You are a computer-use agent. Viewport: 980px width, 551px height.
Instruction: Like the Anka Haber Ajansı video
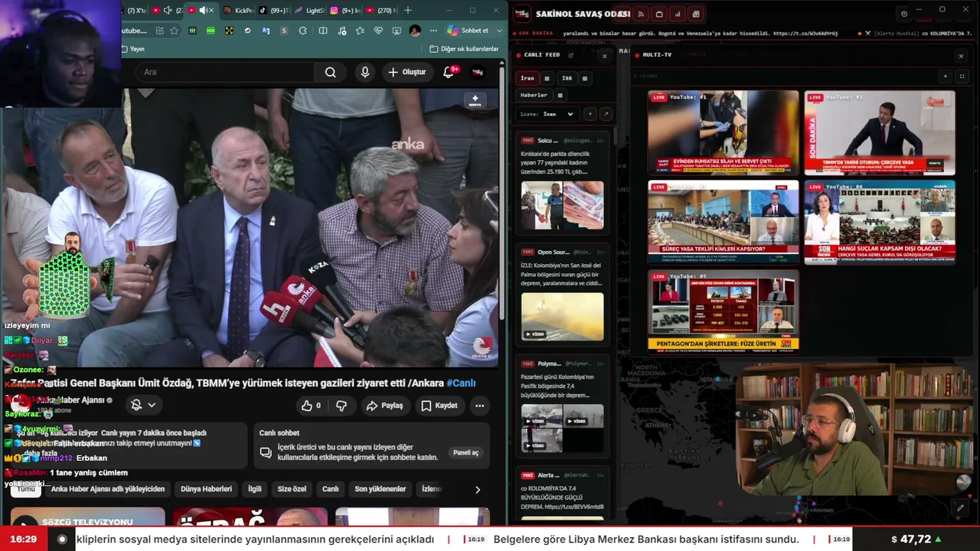pos(311,406)
